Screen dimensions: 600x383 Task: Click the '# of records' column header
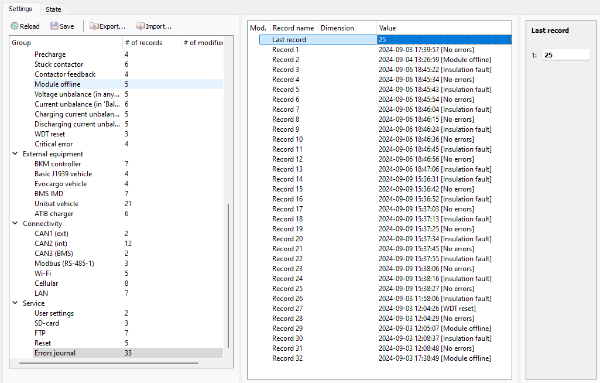[x=152, y=42]
